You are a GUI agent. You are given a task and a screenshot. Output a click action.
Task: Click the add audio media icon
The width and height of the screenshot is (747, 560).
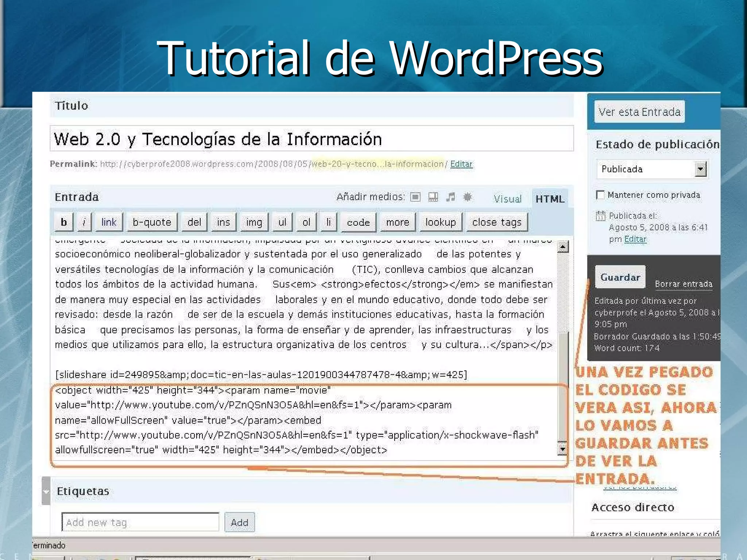click(x=451, y=197)
